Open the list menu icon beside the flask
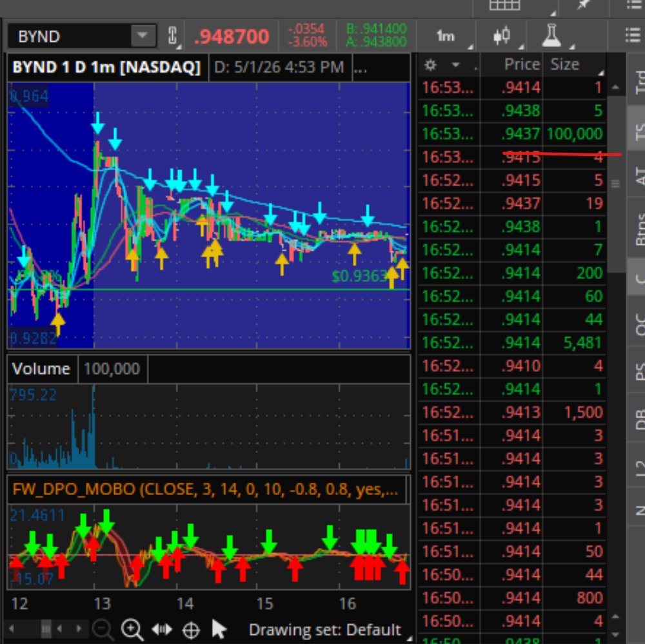This screenshot has height=644, width=645. click(x=633, y=36)
